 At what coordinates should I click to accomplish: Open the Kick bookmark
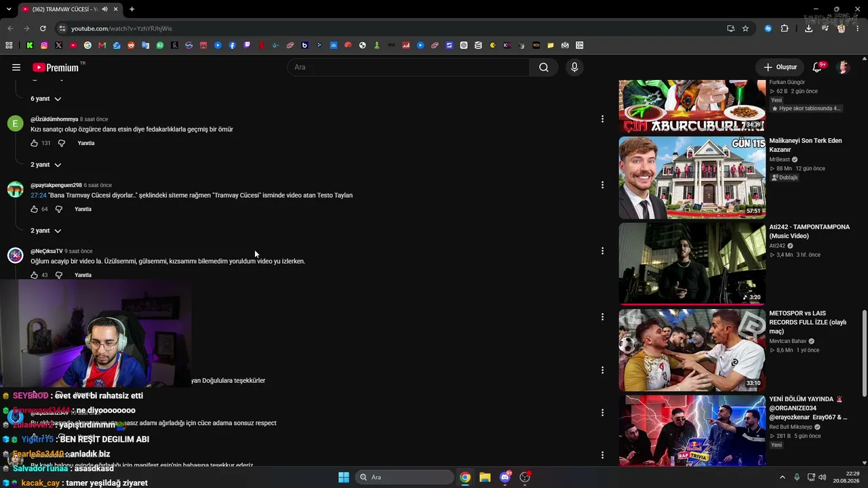pyautogui.click(x=30, y=45)
